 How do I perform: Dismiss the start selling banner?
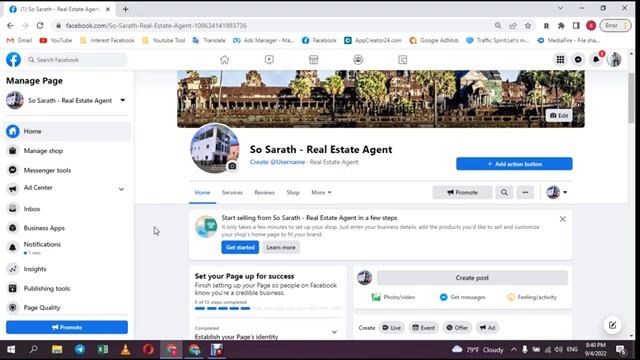tap(562, 219)
